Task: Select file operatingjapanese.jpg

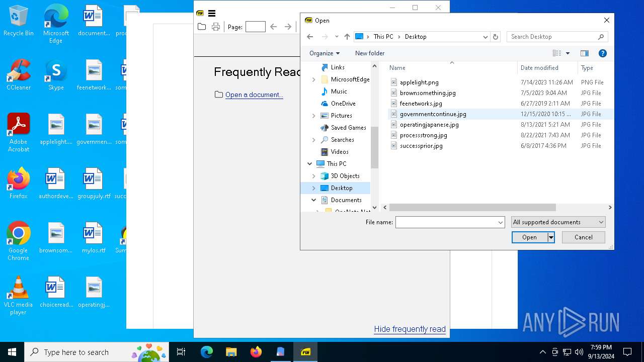Action: point(429,125)
